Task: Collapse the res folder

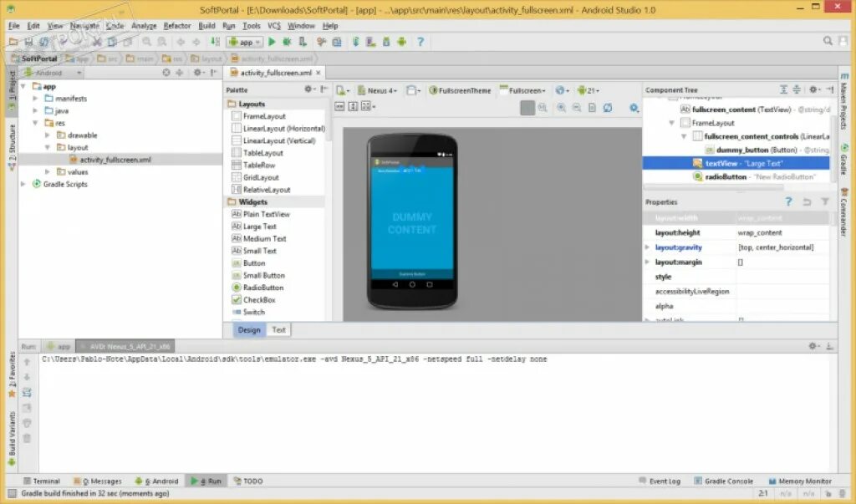Action: tap(35, 123)
